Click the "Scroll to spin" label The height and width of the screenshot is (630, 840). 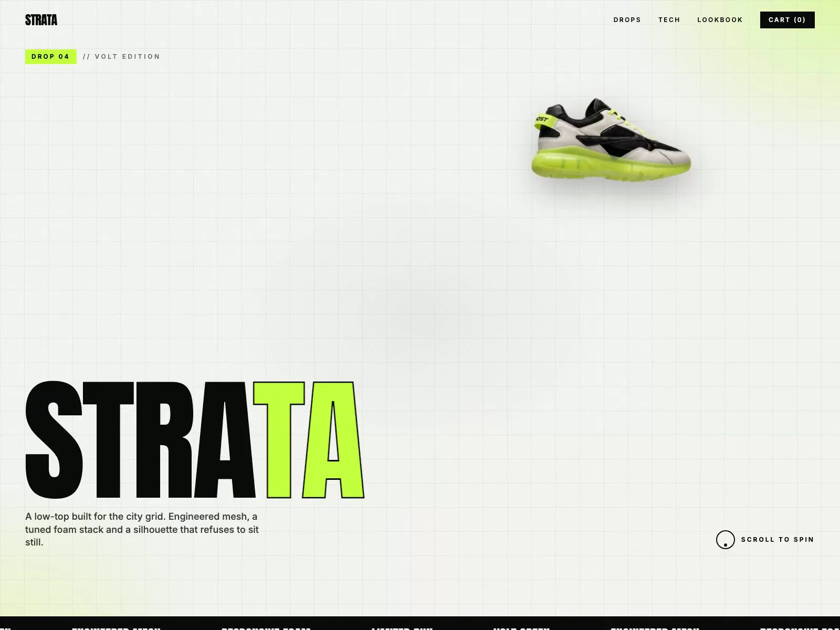[777, 540]
